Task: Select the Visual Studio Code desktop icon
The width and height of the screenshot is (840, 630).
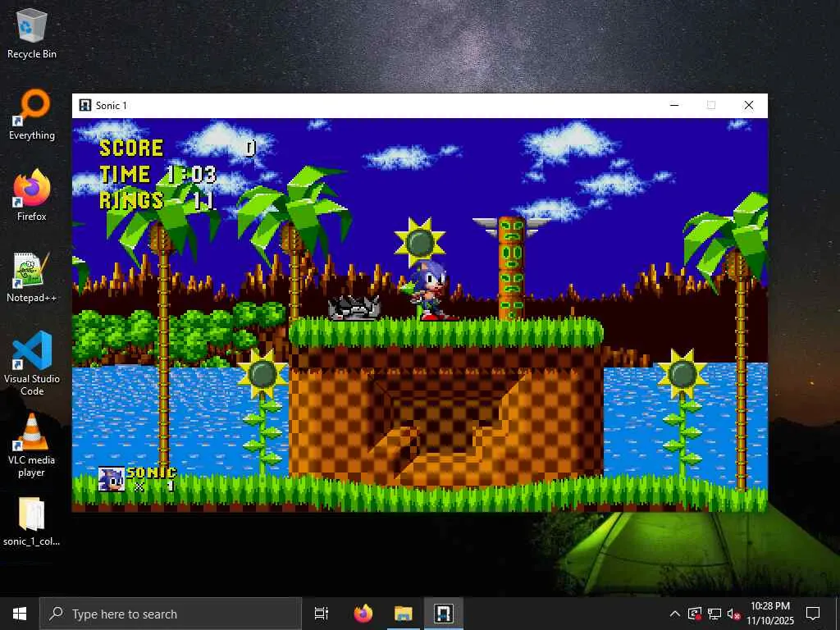Action: [32, 363]
